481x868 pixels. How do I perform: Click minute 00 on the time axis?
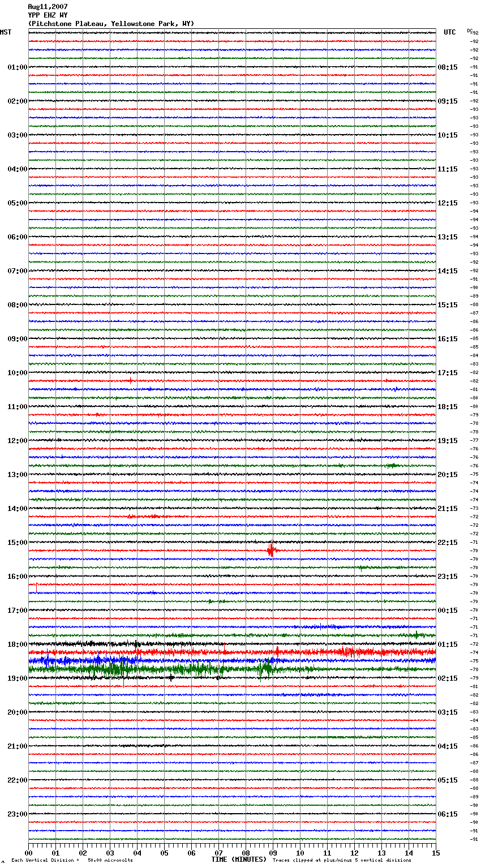29,853
